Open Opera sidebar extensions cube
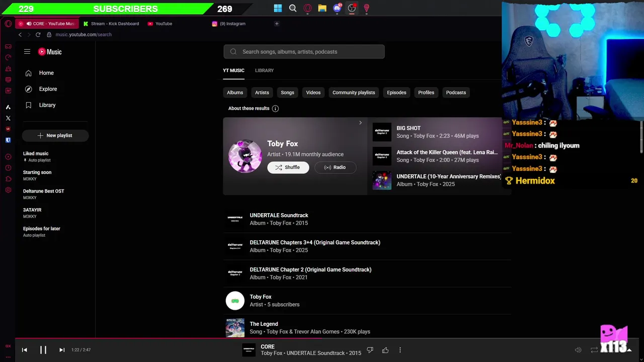Screen dimensions: 644x362 coord(8,179)
